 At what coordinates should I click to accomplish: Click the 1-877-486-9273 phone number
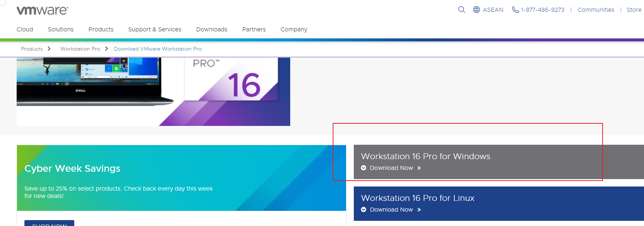pos(543,10)
